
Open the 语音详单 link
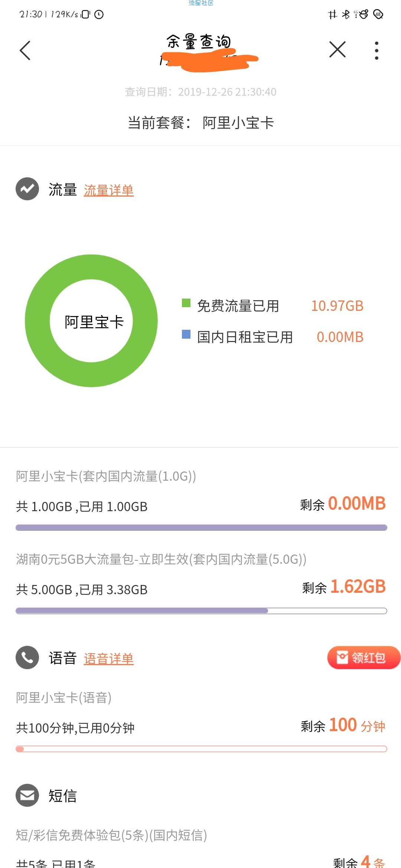pos(108,659)
